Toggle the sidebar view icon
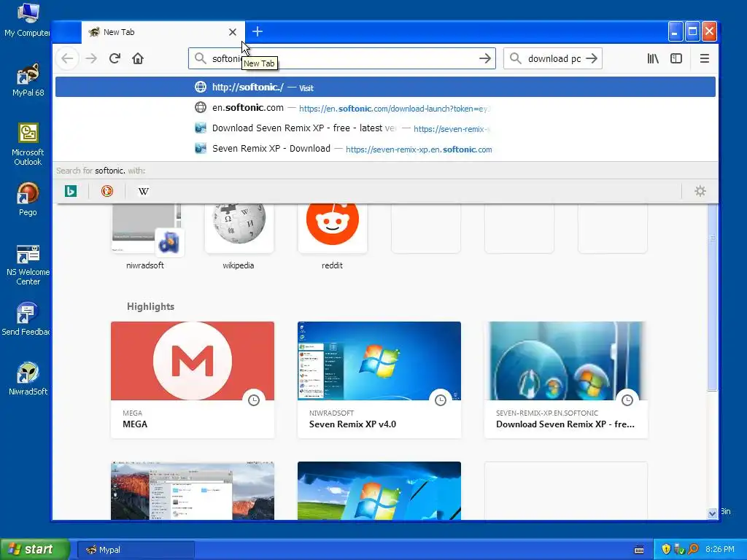The width and height of the screenshot is (747, 560). point(676,58)
